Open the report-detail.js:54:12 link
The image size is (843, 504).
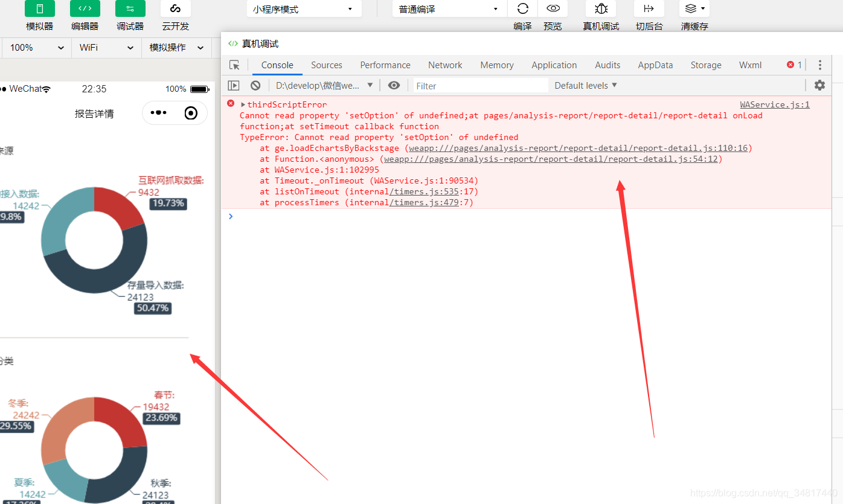coord(551,159)
